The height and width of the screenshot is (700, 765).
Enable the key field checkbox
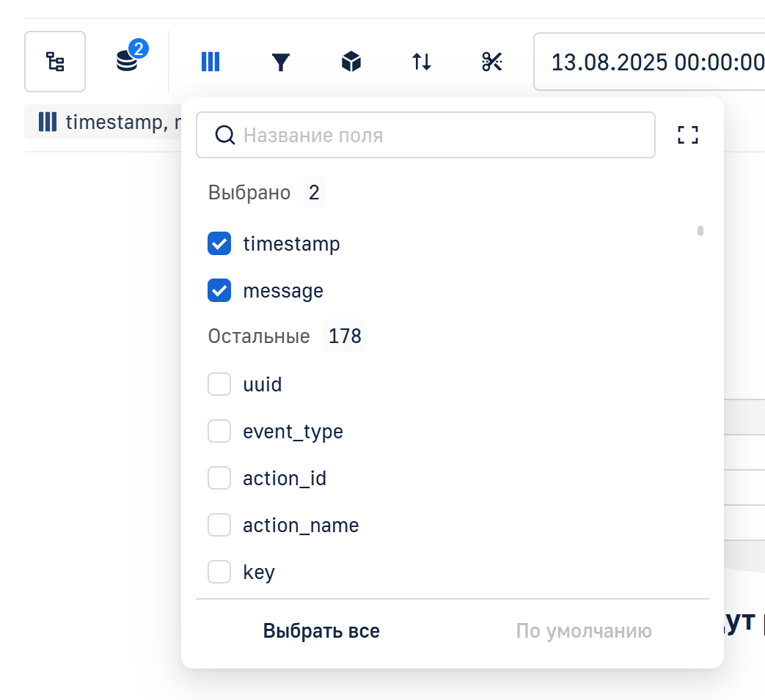coord(219,572)
